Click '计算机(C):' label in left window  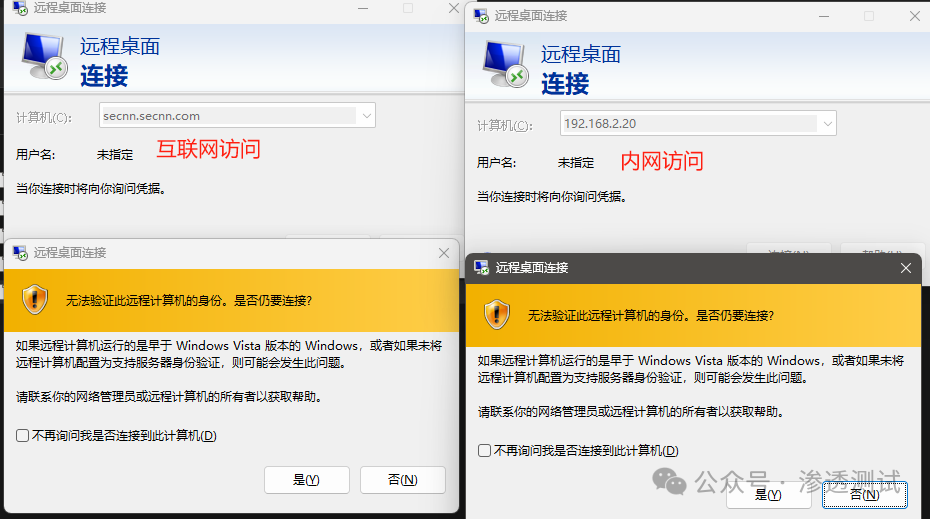tap(44, 117)
